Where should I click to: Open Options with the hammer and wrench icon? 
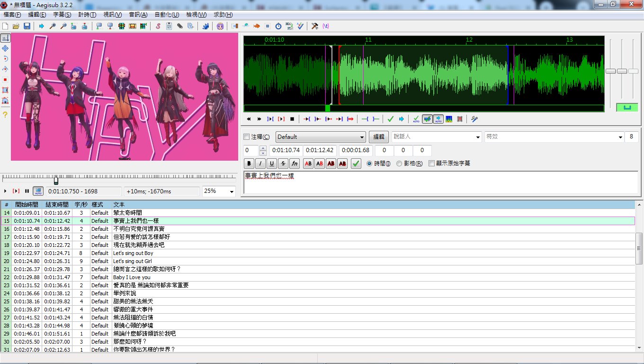click(315, 26)
